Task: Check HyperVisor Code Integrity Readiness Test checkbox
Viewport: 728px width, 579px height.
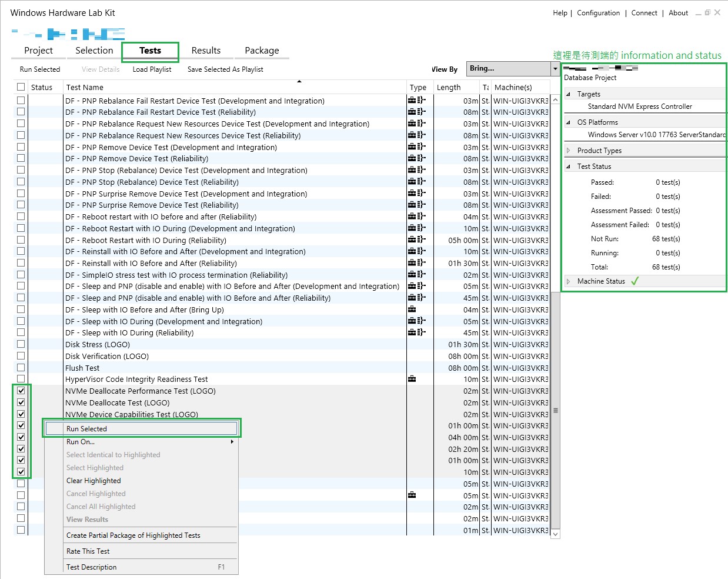Action: (x=21, y=379)
